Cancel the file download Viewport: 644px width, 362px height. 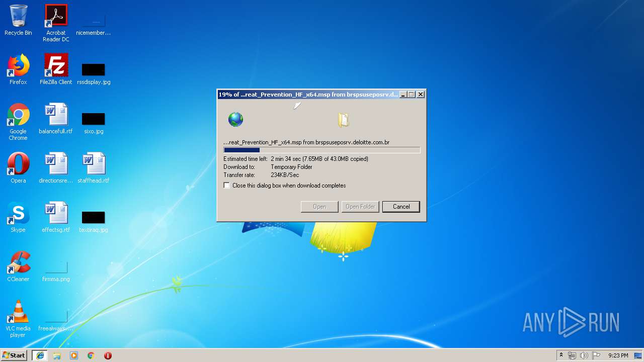click(x=401, y=207)
